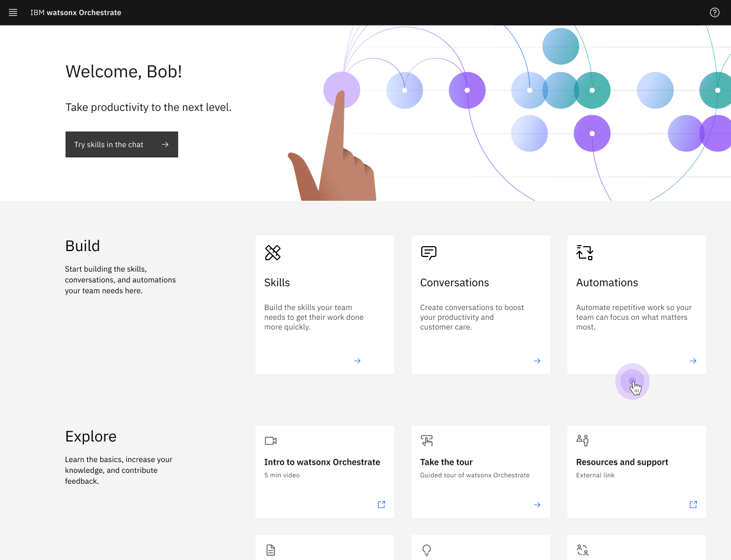Click the Explore section heading
731x560 pixels.
(91, 436)
